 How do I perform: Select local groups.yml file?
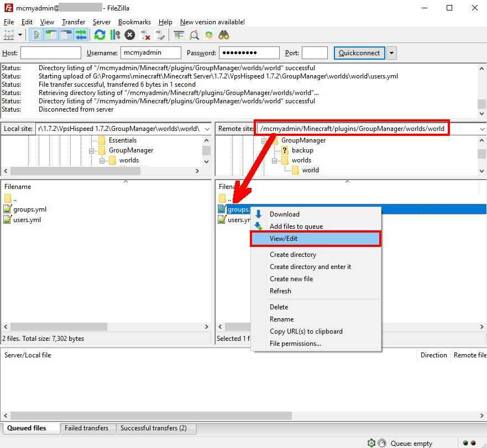click(x=29, y=209)
